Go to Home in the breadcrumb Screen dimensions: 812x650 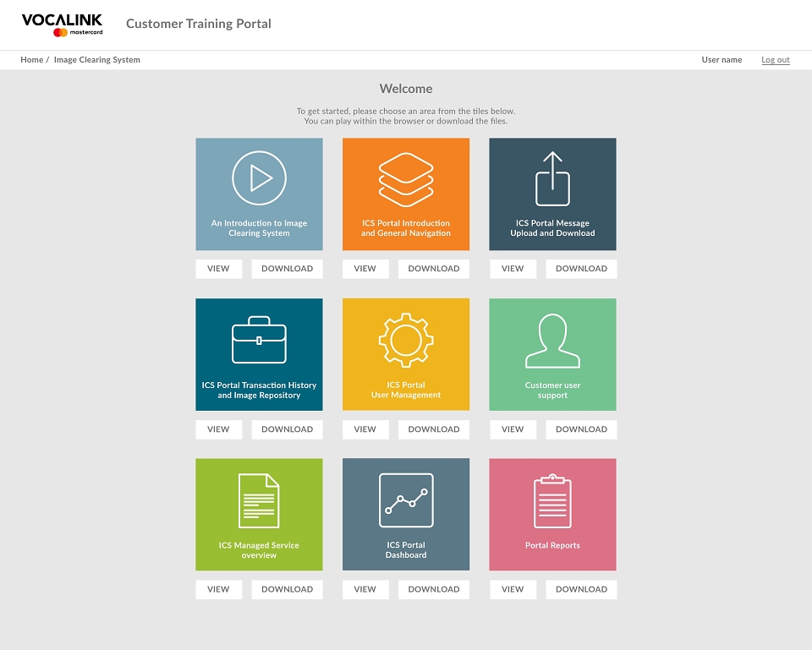coord(31,59)
